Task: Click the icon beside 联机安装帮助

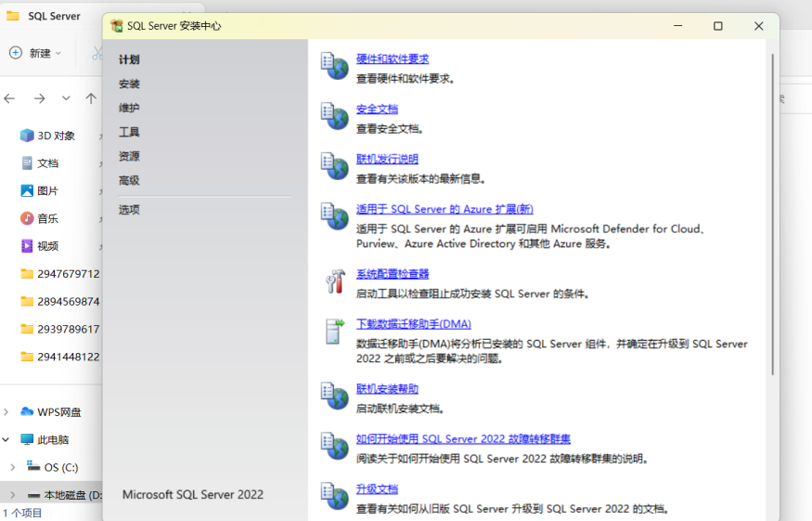Action: (x=334, y=396)
